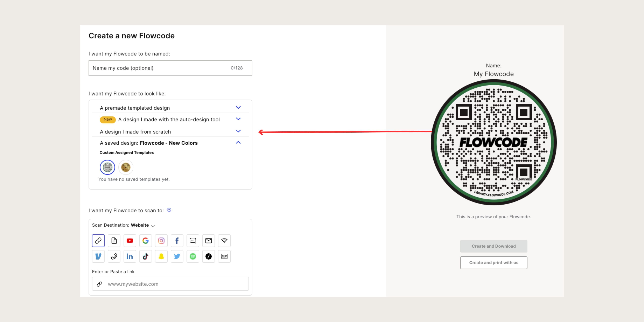
Task: Select the Spotify destination icon
Action: 193,256
